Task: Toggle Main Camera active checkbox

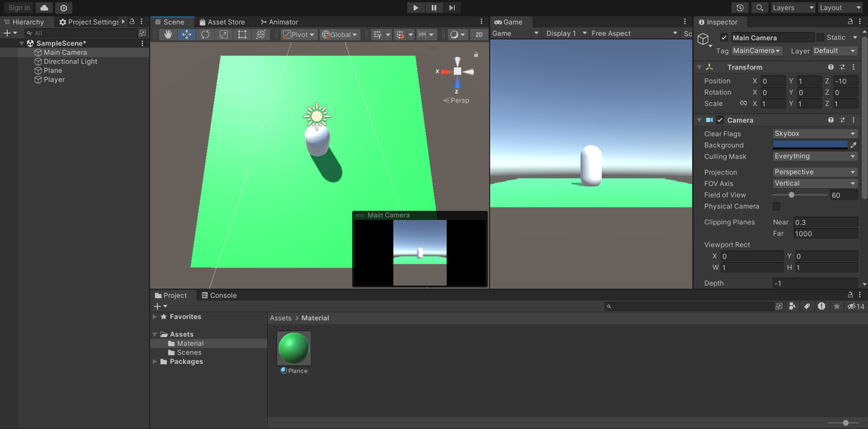Action: [724, 38]
